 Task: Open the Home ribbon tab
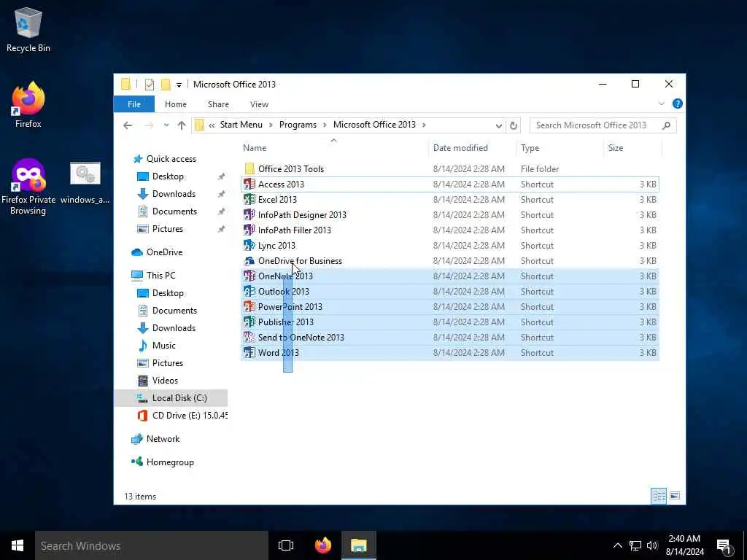coord(176,104)
